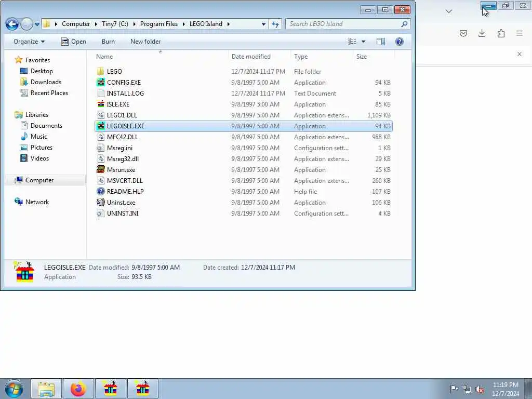Expand arrow after Program Files breadcrumb

click(x=183, y=24)
